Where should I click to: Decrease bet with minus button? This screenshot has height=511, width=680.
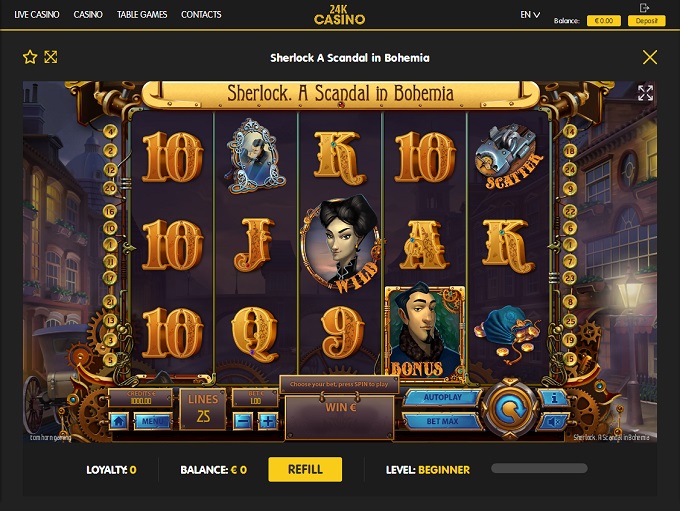pos(243,421)
